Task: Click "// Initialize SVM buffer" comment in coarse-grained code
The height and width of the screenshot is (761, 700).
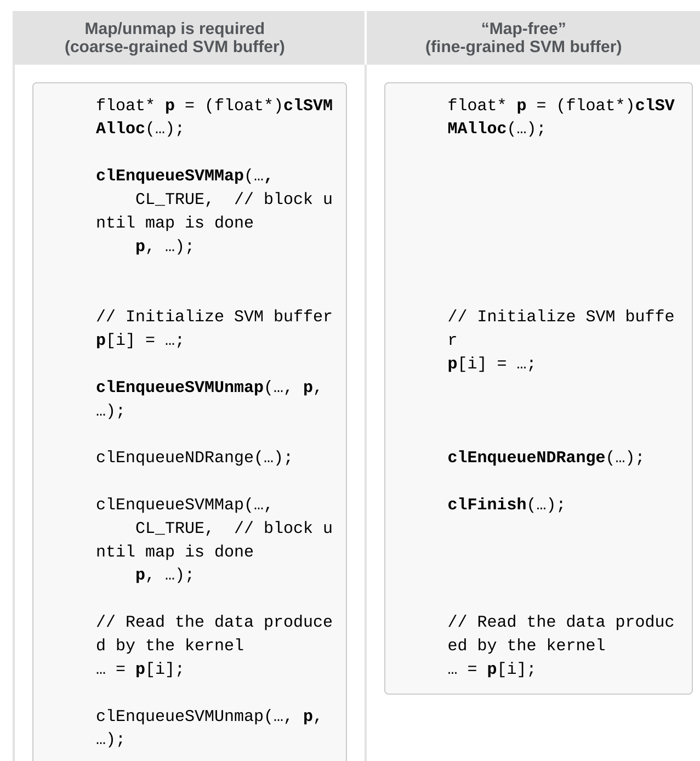Action: (x=214, y=316)
